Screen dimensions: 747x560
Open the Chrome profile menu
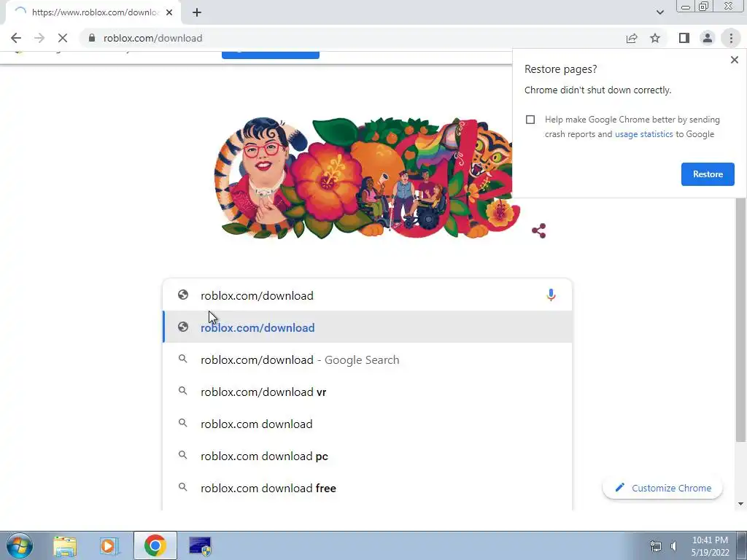[x=708, y=38]
